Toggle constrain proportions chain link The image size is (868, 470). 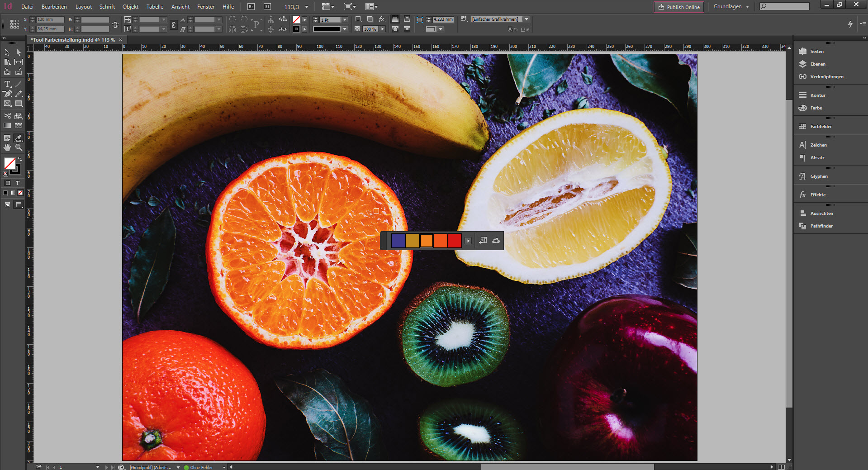pos(174,25)
